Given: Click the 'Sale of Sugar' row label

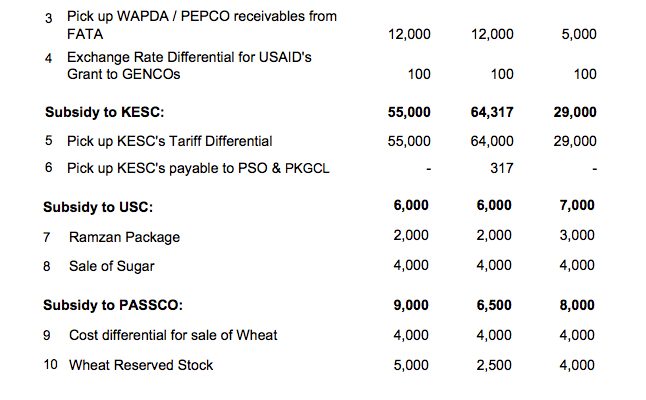Looking at the screenshot, I should point(112,266).
